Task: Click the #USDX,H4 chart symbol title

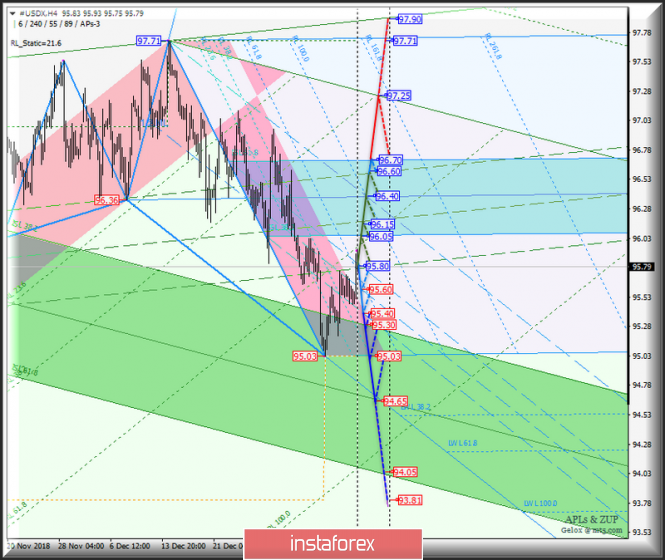Action: [x=38, y=14]
